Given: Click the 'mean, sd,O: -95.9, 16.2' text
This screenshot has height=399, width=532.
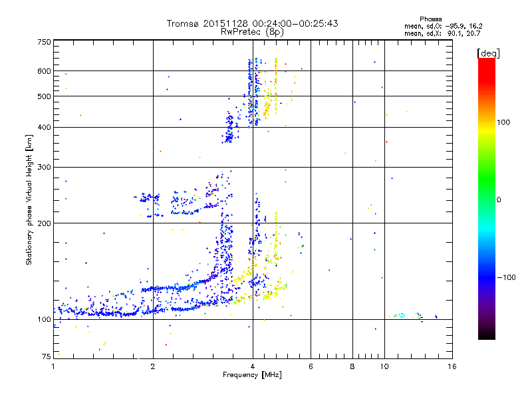Looking at the screenshot, I should coord(443,26).
